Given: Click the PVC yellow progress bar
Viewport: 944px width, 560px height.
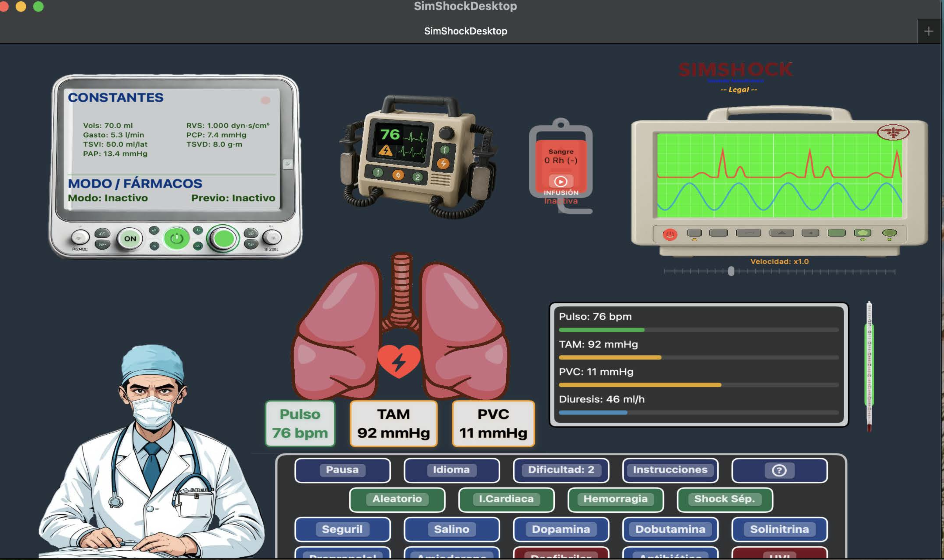Looking at the screenshot, I should 699,385.
